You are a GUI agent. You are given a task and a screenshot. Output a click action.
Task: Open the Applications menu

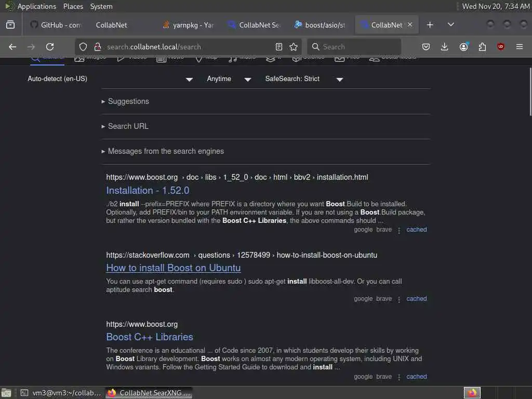coord(37,6)
